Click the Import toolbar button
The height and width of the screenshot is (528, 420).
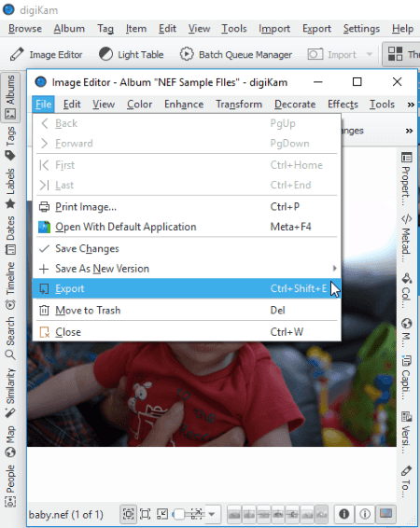pos(332,54)
